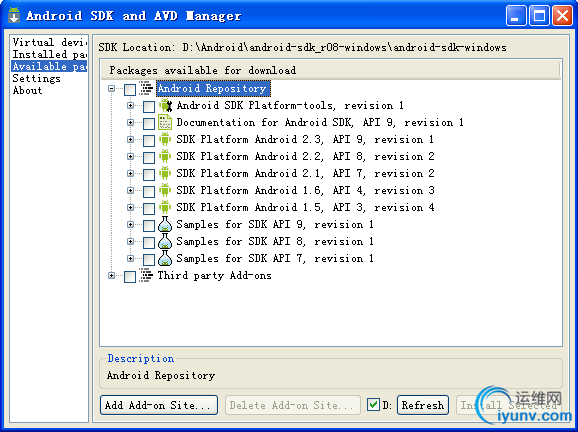The height and width of the screenshot is (432, 578).
Task: Close the Android SDK and AVD Manager window
Action: [562, 16]
